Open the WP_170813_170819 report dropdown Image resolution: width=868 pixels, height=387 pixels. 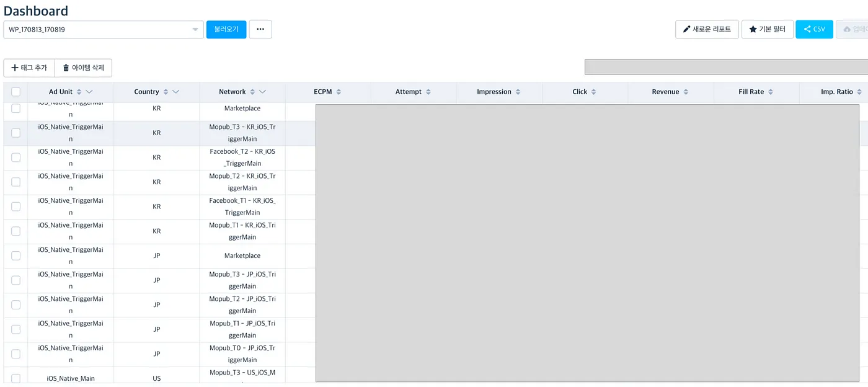(104, 30)
